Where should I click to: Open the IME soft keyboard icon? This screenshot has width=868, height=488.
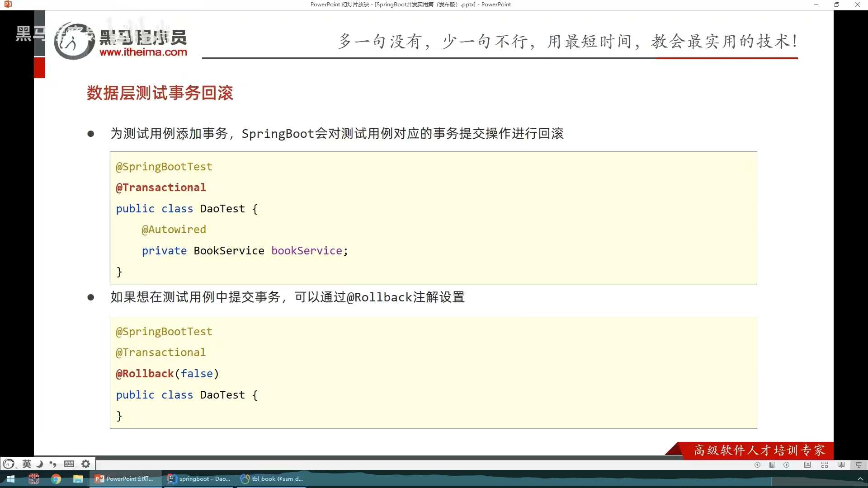point(69,464)
